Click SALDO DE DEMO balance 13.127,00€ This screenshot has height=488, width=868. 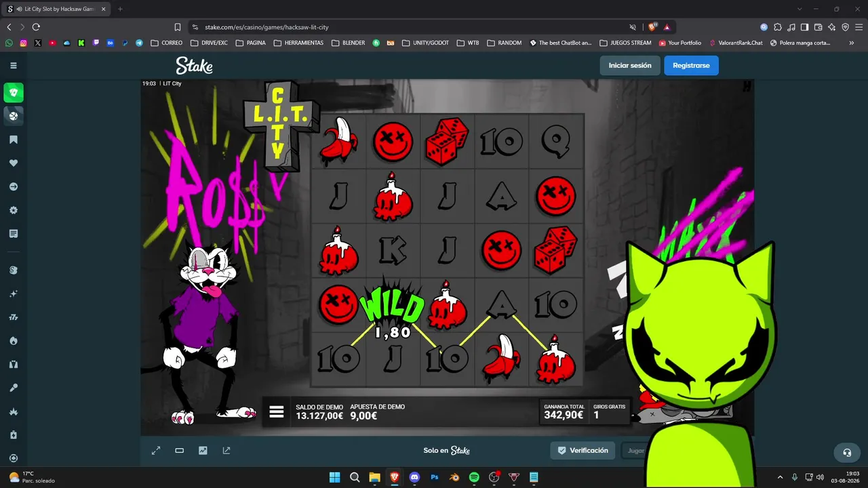click(x=319, y=411)
